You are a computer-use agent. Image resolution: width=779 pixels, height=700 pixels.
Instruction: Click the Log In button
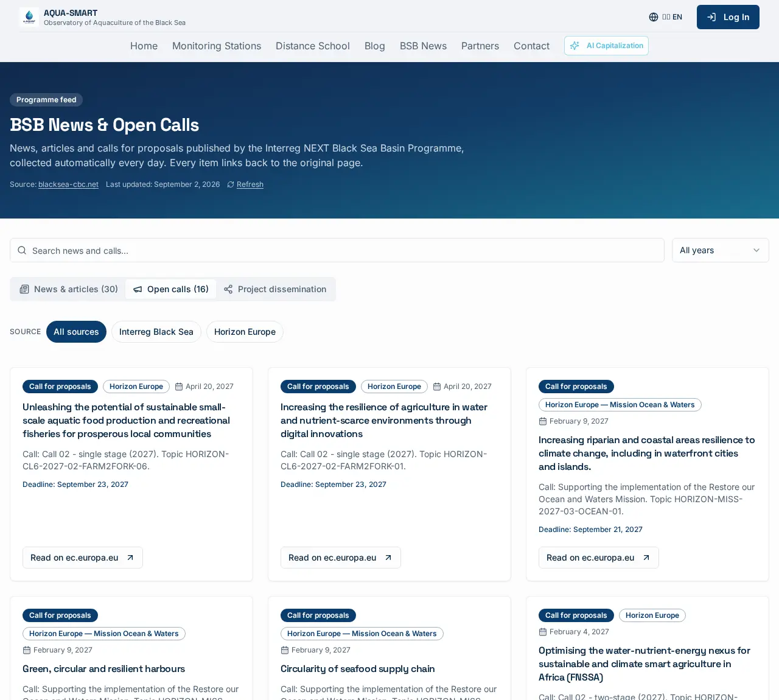pyautogui.click(x=728, y=17)
